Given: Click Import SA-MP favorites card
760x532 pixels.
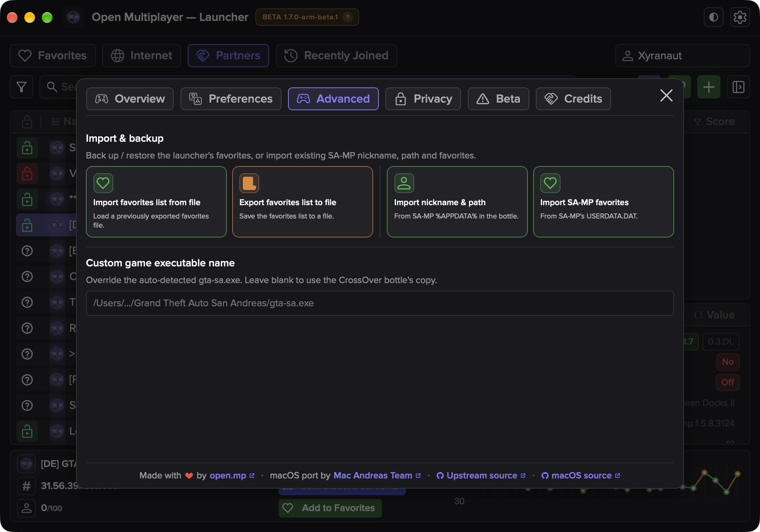Looking at the screenshot, I should tap(603, 202).
